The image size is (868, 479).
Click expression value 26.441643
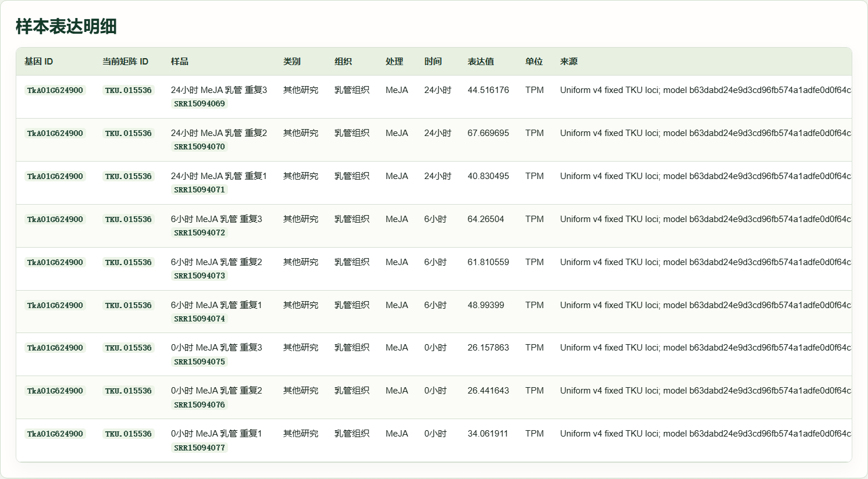click(x=488, y=391)
